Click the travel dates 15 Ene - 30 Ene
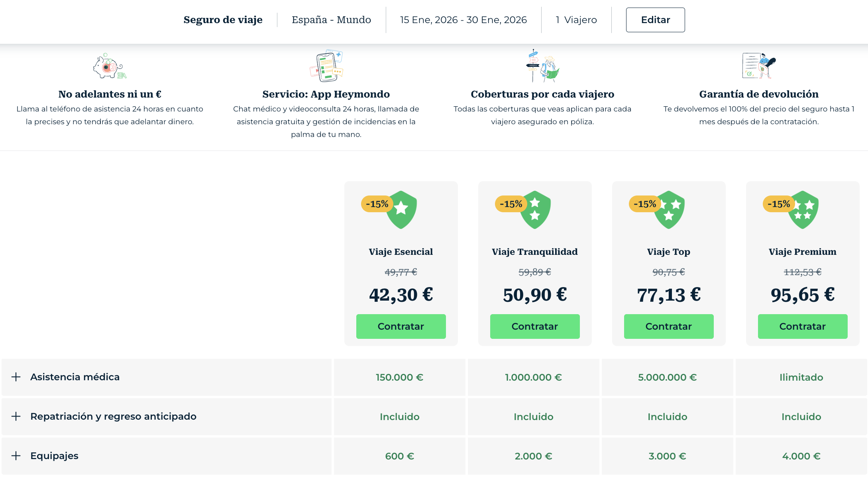 pos(463,20)
